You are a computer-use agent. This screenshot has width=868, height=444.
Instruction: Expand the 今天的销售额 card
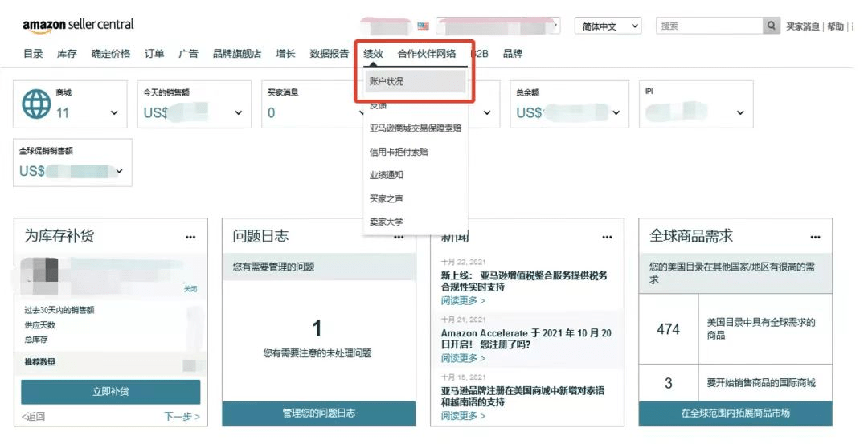(238, 113)
